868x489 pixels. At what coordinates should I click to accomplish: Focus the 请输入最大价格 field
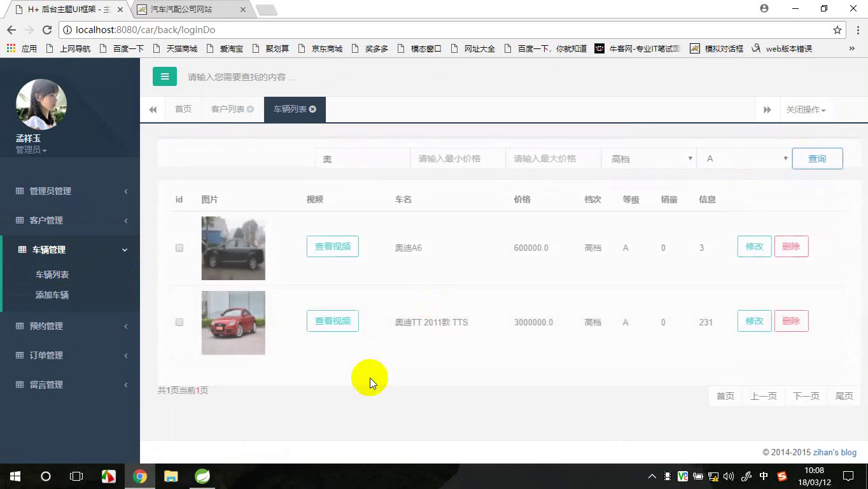[554, 159]
